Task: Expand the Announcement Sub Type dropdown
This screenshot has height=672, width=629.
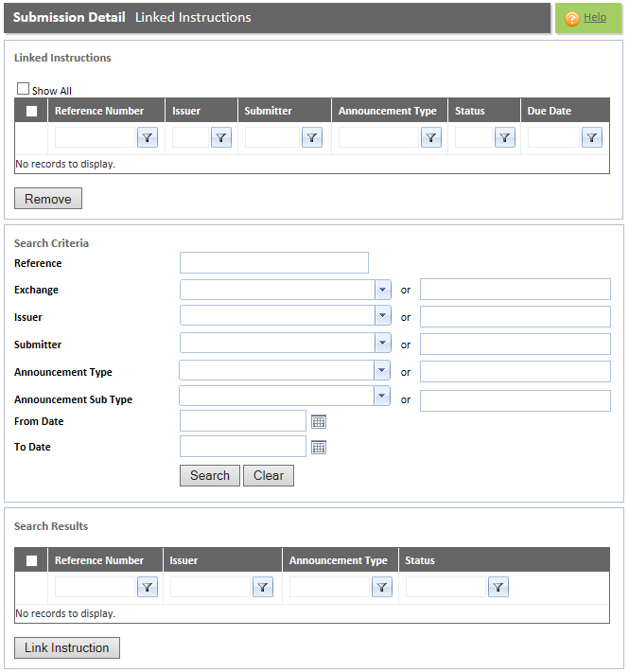Action: coord(382,397)
